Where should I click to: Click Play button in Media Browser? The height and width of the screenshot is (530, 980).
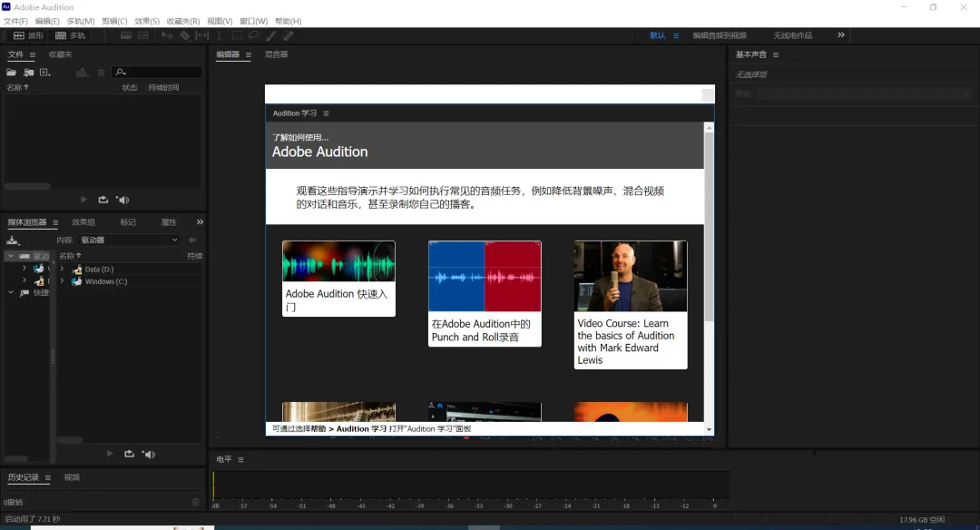pyautogui.click(x=110, y=454)
